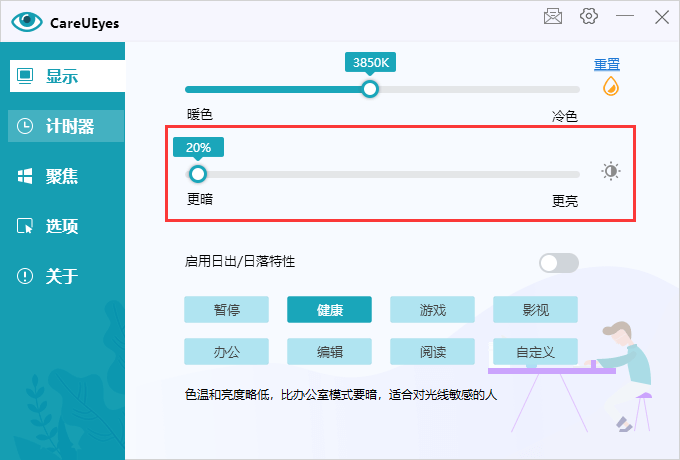
Task: Open the 显示 tab
Action: [x=62, y=76]
